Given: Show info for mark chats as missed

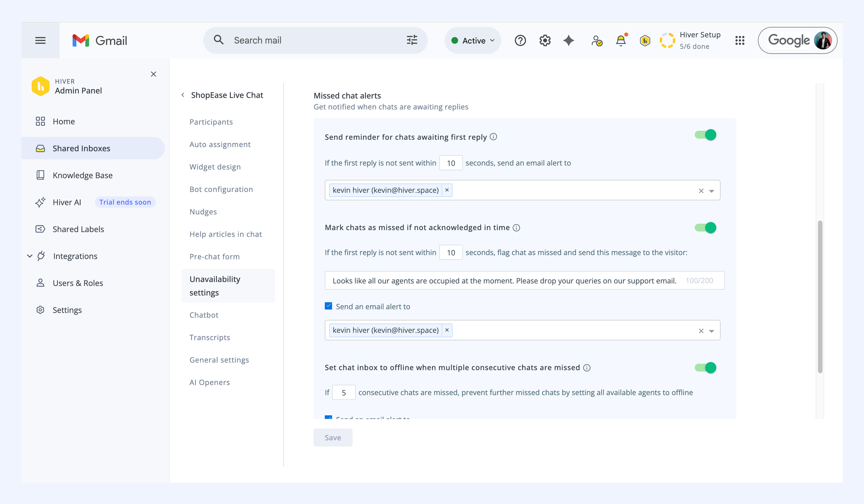Looking at the screenshot, I should [516, 228].
